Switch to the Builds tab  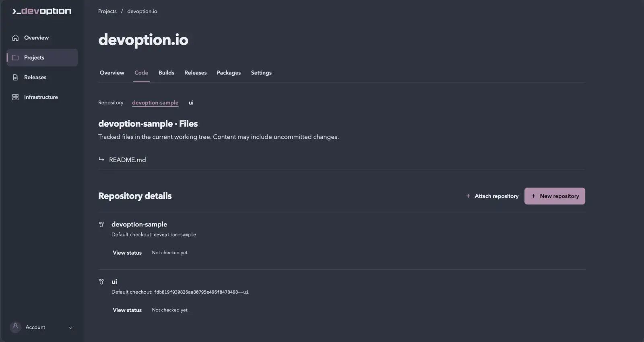tap(166, 73)
